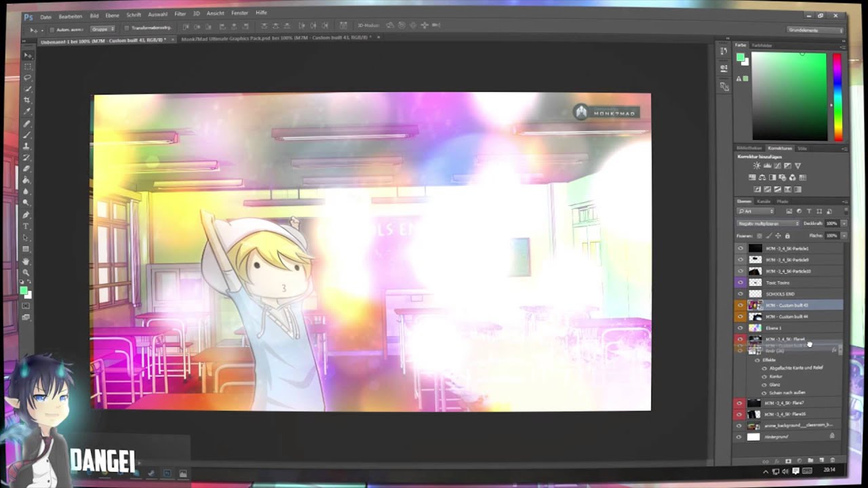Select the Clone Stamp tool
This screenshot has width=868, height=488.
(x=27, y=146)
